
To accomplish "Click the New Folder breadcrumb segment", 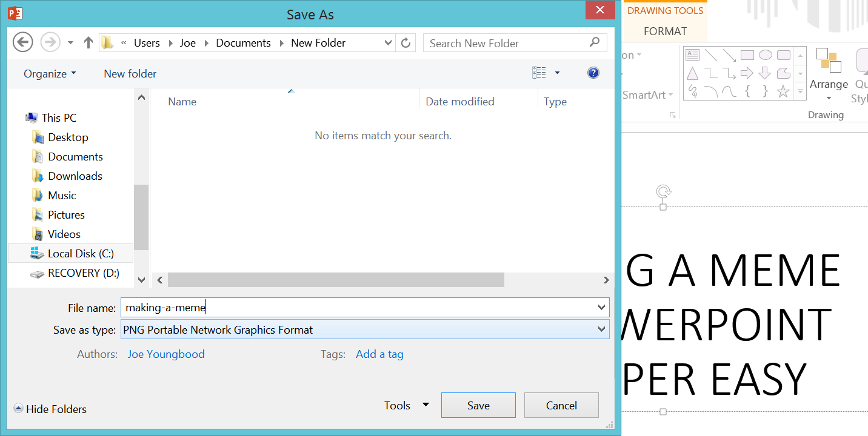I will [x=318, y=43].
